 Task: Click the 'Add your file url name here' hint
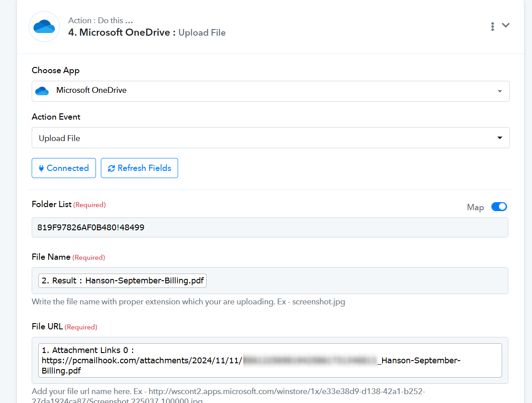[x=229, y=395]
